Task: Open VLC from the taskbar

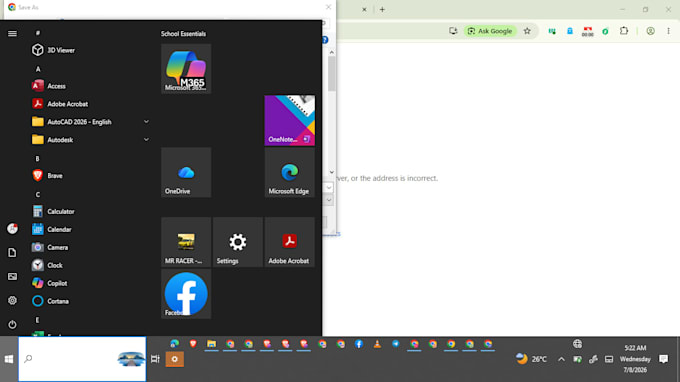Action: pos(377,344)
